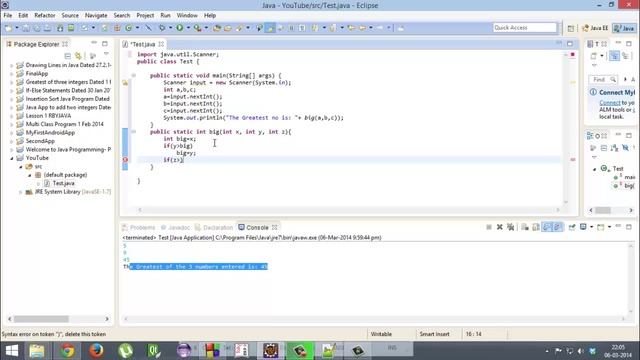Expand the FinalApp project
This screenshot has width=640, height=360.
(12, 74)
